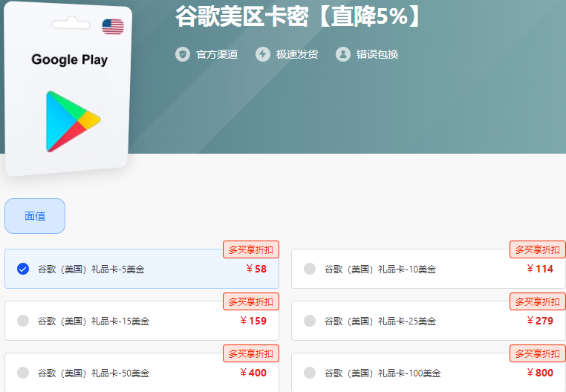Click 多买享折扣 badge on 5美金 option
The height and width of the screenshot is (392, 566).
[x=251, y=249]
